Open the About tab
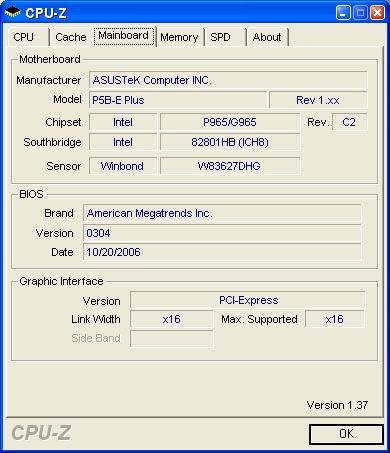 pos(267,37)
